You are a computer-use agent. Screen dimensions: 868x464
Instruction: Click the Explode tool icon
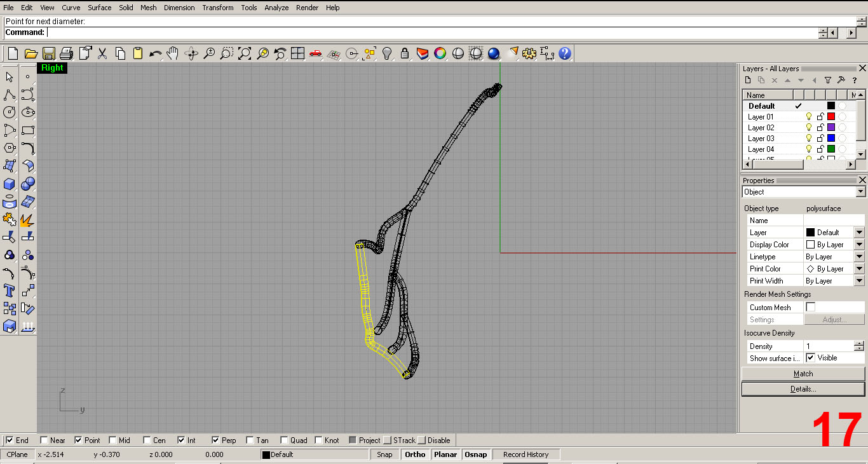27,221
